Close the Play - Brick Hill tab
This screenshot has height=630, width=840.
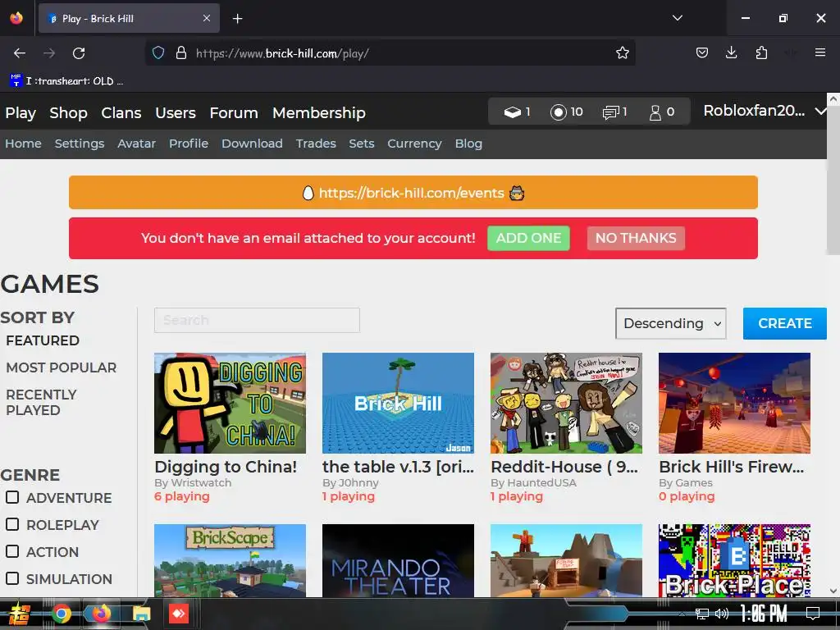pos(206,18)
